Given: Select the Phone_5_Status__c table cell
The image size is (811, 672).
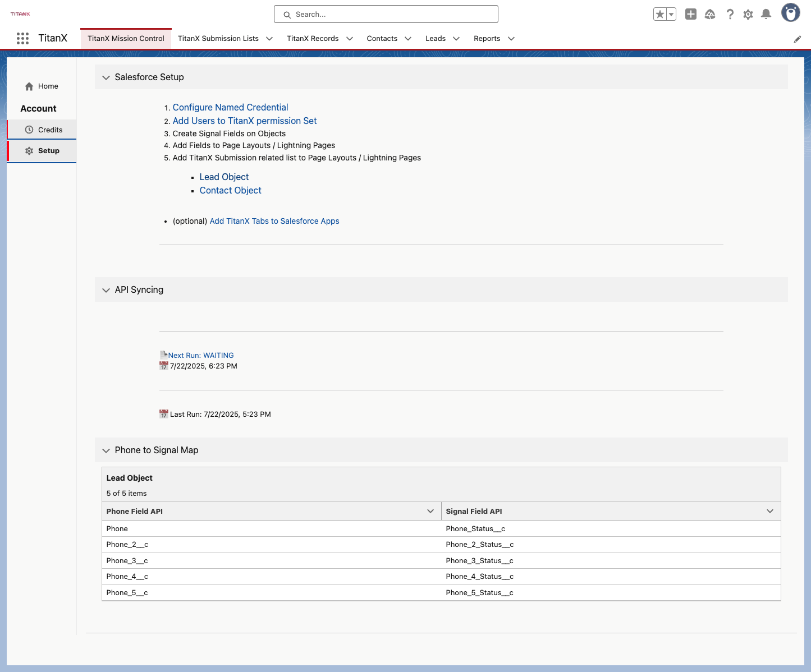Looking at the screenshot, I should [611, 593].
